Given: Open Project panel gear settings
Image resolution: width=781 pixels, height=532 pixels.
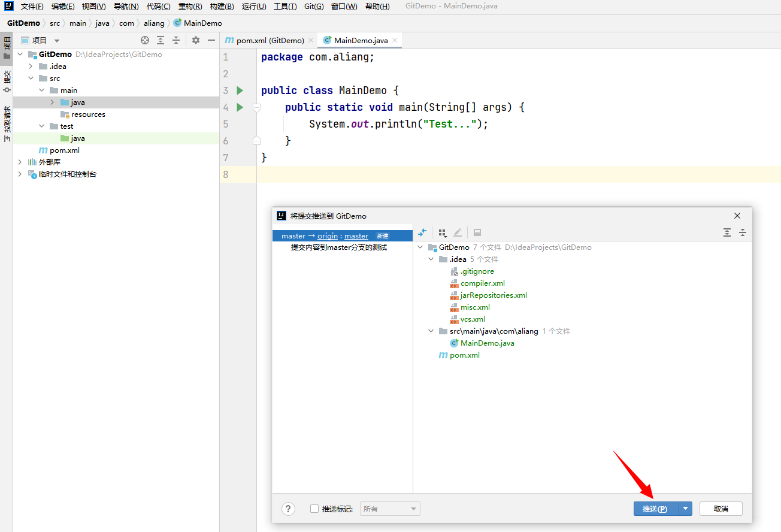Looking at the screenshot, I should [196, 40].
